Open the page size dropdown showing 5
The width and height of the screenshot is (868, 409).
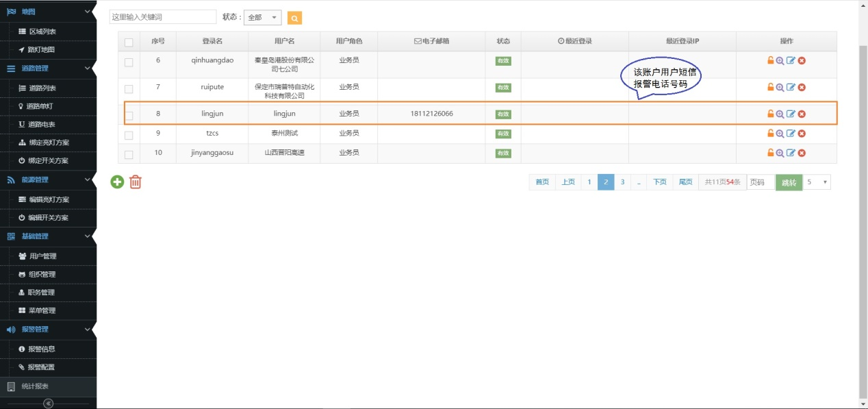click(x=817, y=182)
